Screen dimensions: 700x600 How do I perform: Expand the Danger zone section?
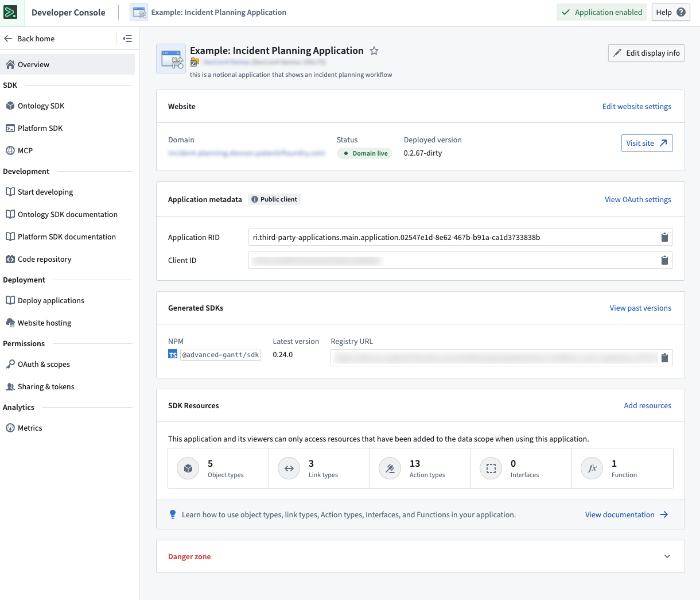[667, 556]
